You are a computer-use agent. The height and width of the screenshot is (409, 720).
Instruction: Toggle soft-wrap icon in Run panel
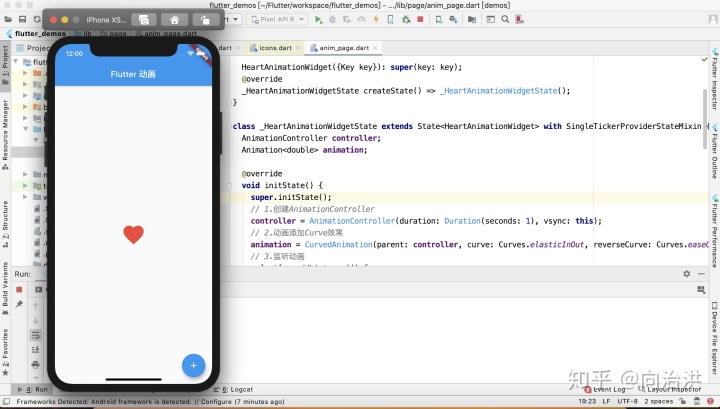click(35, 335)
